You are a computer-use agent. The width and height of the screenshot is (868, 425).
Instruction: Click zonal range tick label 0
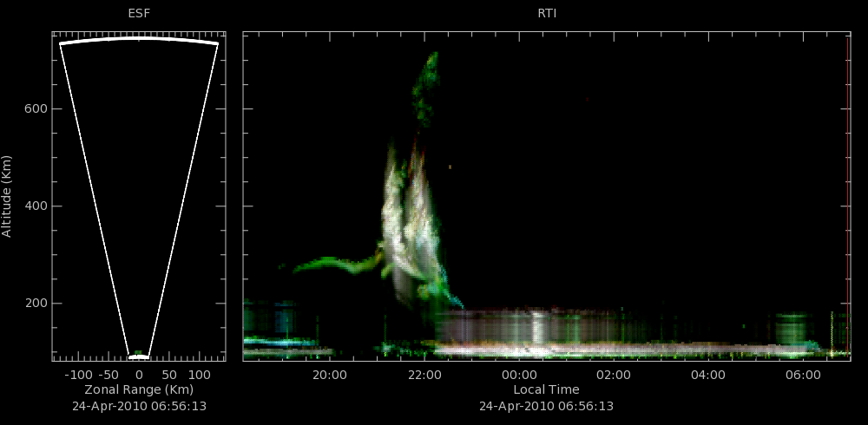(x=139, y=376)
